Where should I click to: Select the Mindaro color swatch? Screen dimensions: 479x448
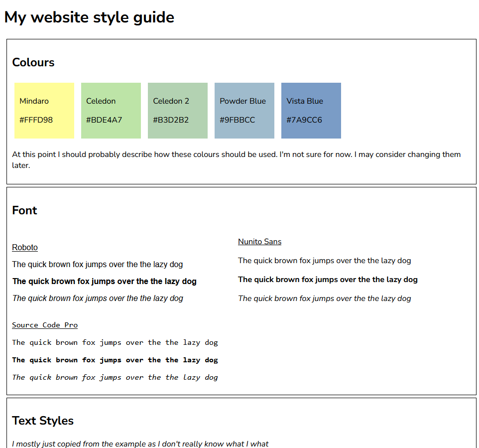click(44, 110)
